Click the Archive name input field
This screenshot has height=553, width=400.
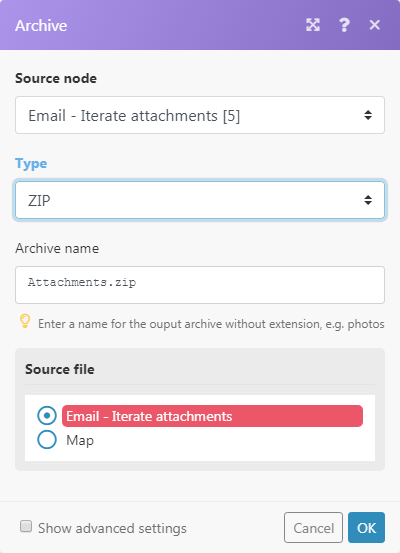[200, 285]
